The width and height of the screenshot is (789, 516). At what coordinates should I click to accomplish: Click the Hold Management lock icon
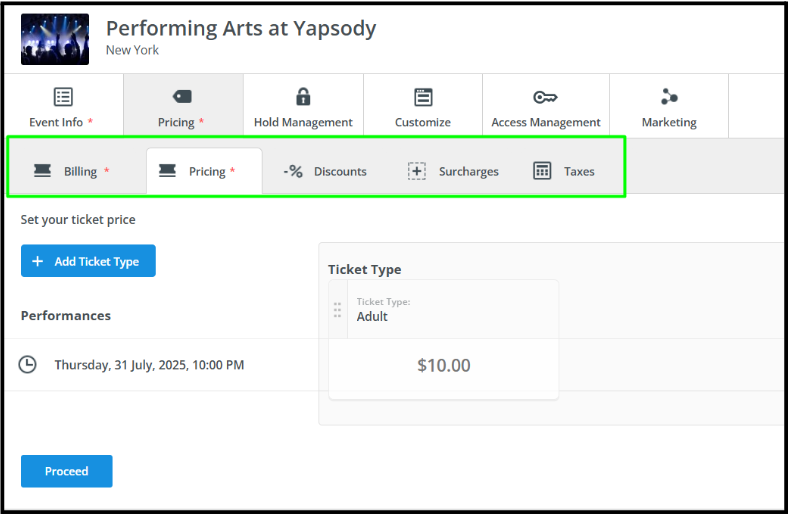(303, 96)
